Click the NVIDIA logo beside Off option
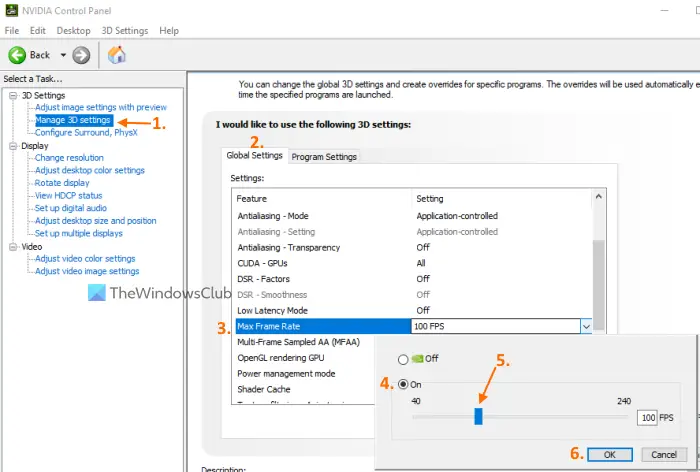 tap(417, 359)
